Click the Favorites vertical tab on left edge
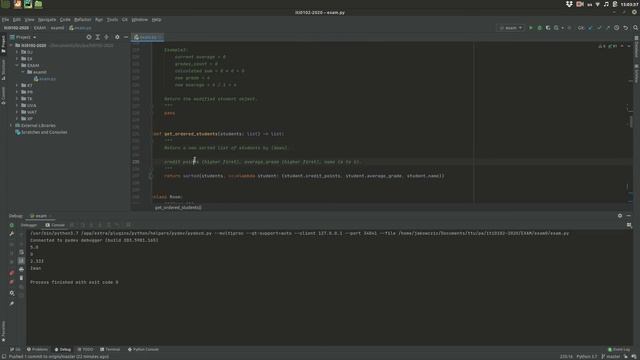 4,331
